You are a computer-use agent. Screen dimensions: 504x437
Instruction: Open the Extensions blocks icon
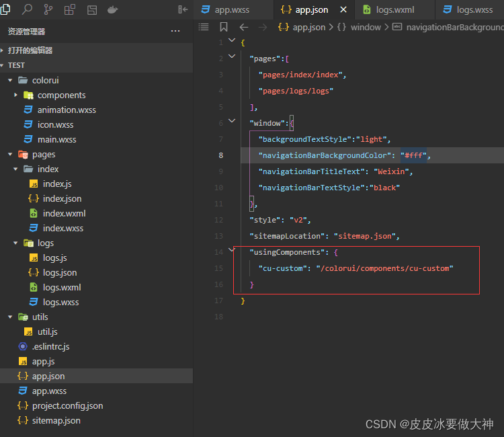click(70, 9)
